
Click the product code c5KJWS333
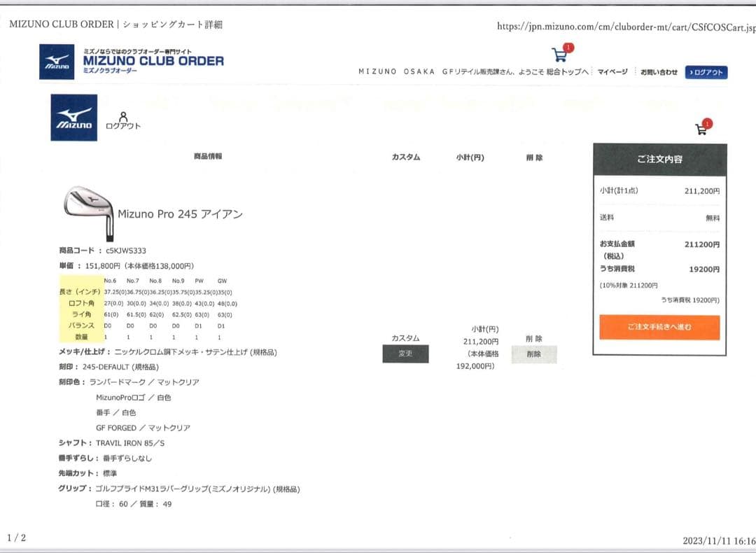[x=126, y=251]
